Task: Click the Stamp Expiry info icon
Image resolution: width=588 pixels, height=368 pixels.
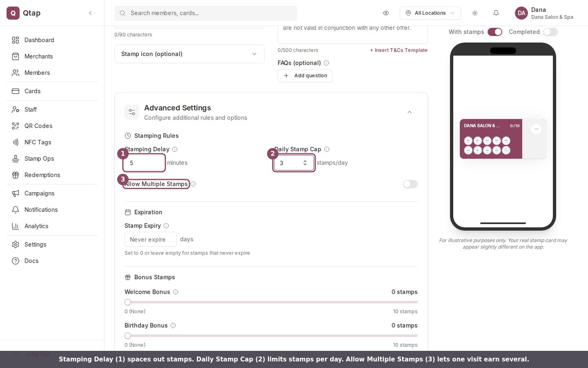Action: 166,226
